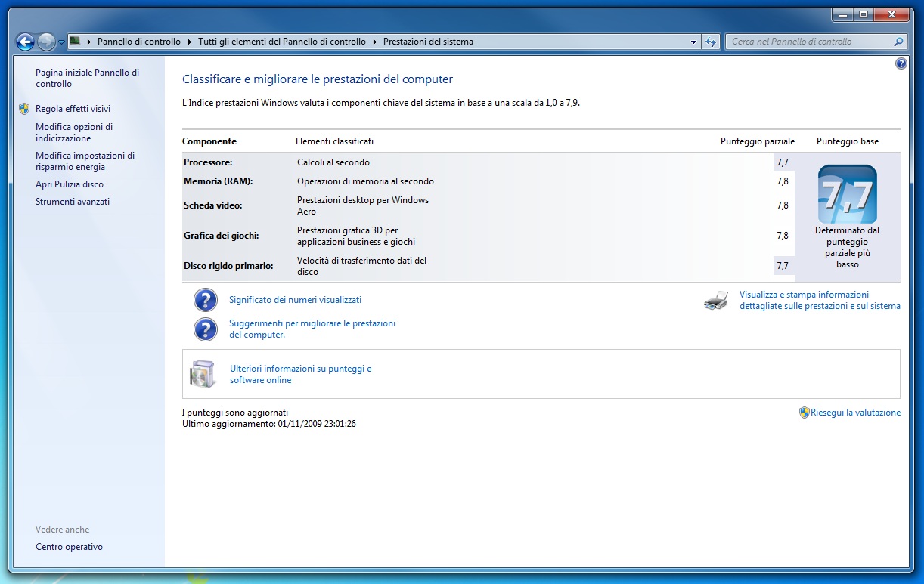924x584 pixels.
Task: Click 'Riesegui la valutazione' link
Action: coord(855,413)
